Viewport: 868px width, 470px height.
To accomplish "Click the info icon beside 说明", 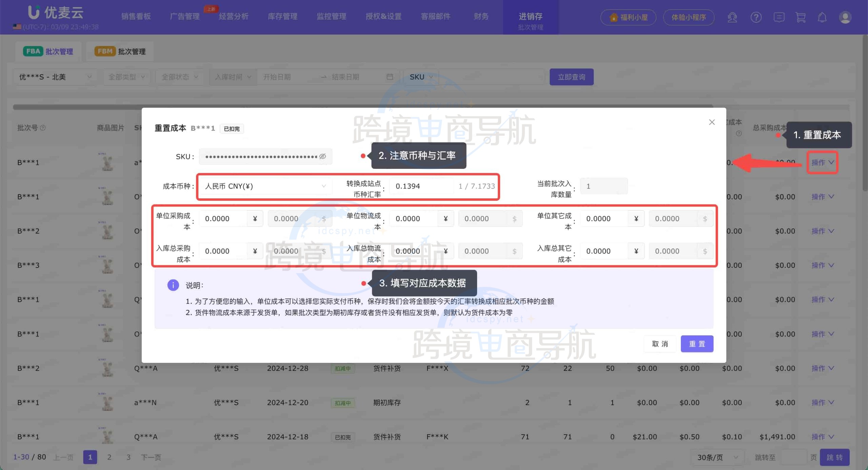I will point(173,285).
